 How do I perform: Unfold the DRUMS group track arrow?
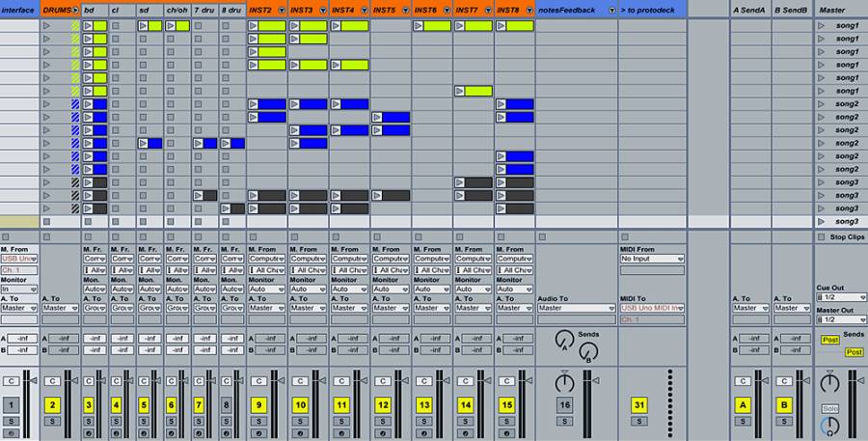pyautogui.click(x=74, y=10)
